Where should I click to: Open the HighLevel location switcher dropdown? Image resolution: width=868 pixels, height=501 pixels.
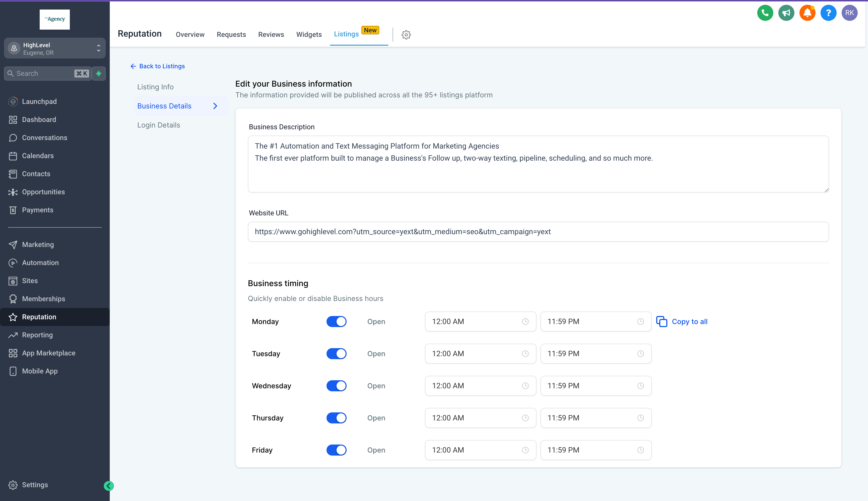click(x=55, y=48)
